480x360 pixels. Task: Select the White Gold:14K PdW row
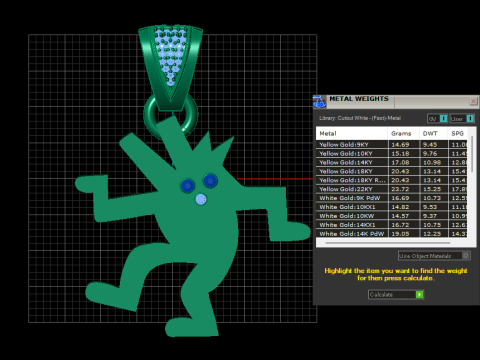pyautogui.click(x=392, y=234)
